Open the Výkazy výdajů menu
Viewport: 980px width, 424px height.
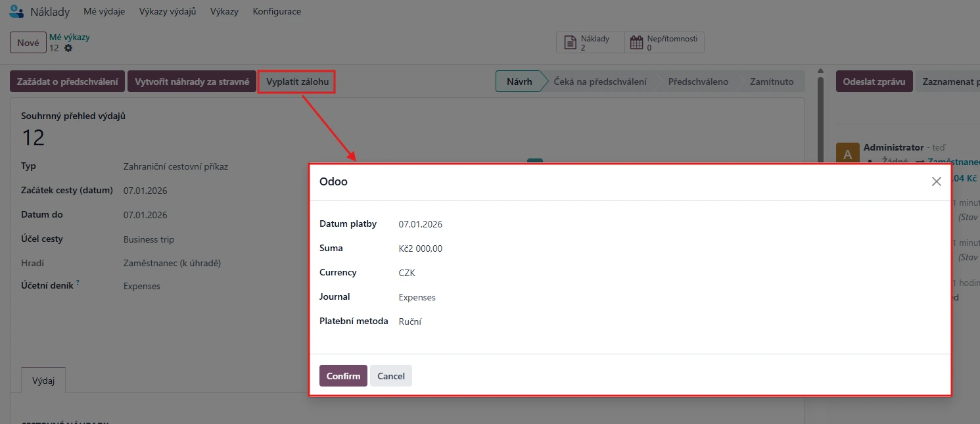tap(168, 12)
